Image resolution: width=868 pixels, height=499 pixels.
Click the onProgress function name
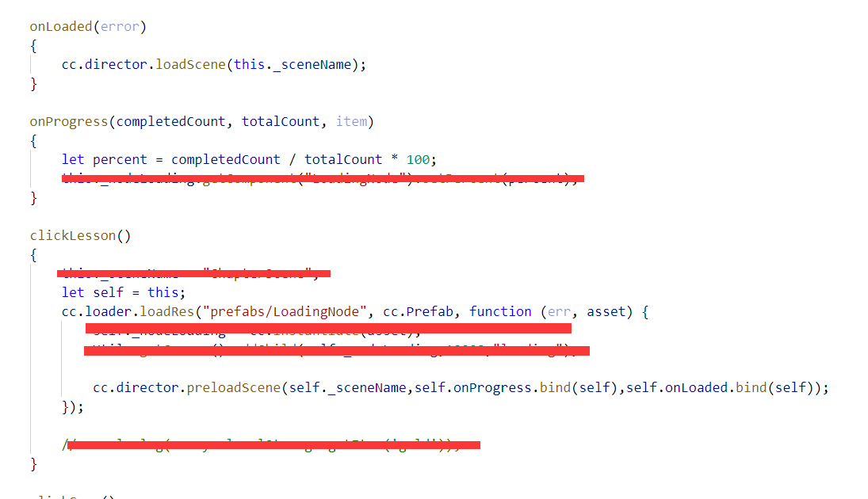69,122
